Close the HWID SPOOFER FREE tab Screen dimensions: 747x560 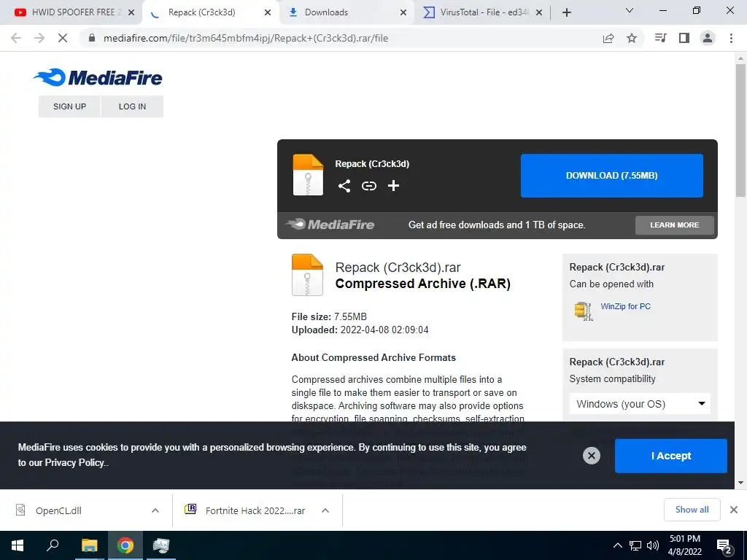pos(131,12)
